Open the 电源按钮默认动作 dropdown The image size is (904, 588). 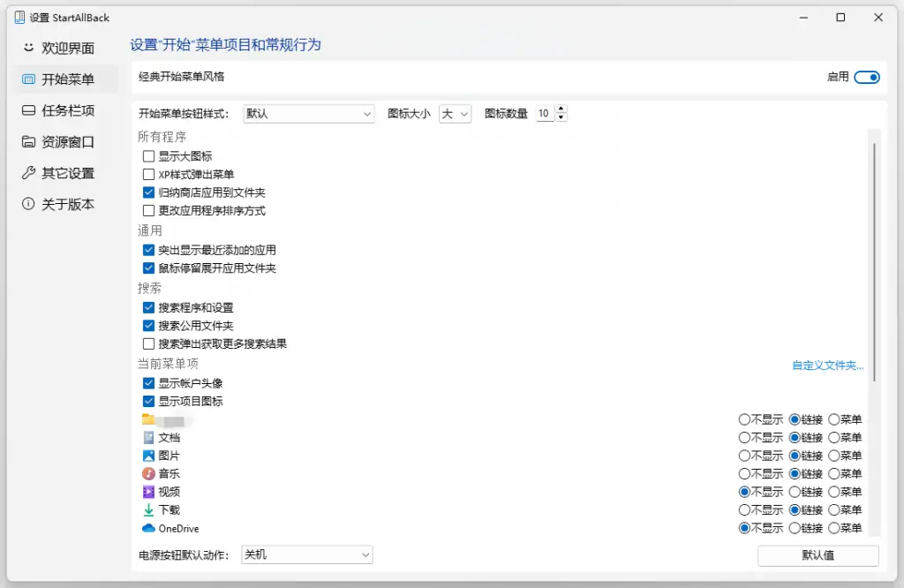click(306, 556)
